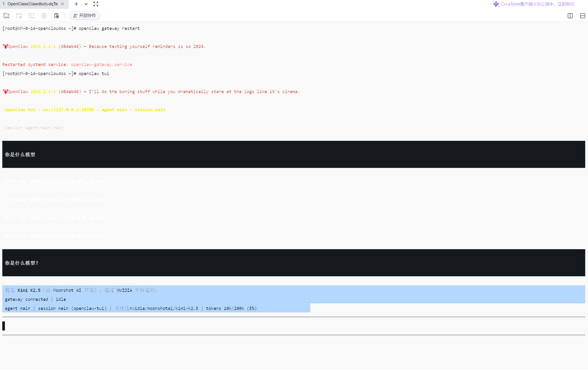Click 'nvidia/moonshotai/kimi-k2.5' model text
This screenshot has width=588, height=371.
164,308
